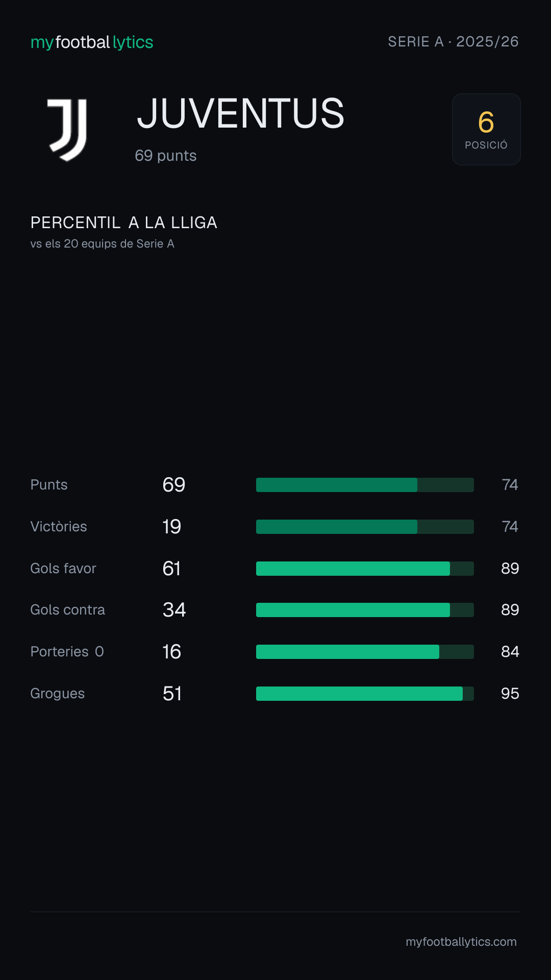
Task: Click the Gols favor value 61
Action: click(x=172, y=569)
